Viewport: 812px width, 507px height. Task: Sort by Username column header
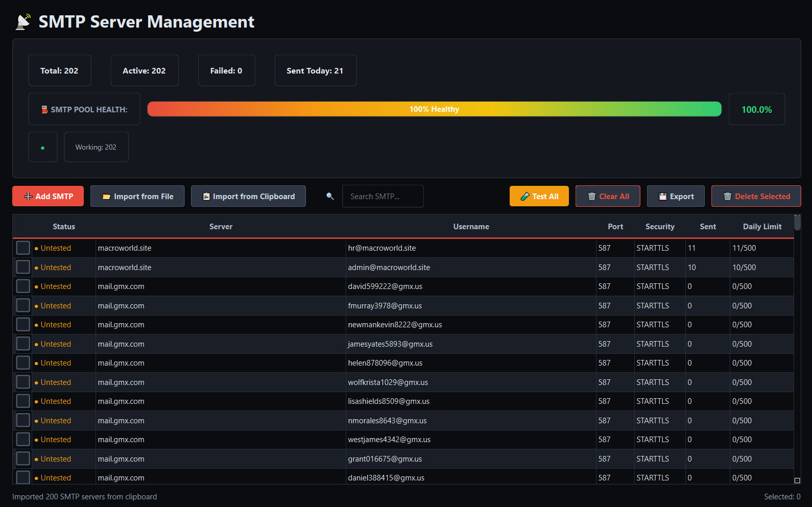click(x=471, y=227)
